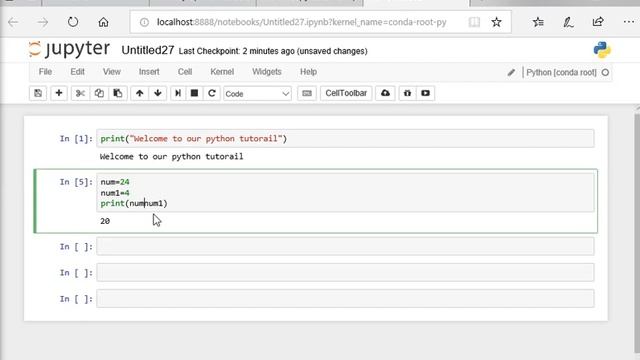The image size is (640, 360).
Task: Move the selected cell down
Action: coord(158,93)
